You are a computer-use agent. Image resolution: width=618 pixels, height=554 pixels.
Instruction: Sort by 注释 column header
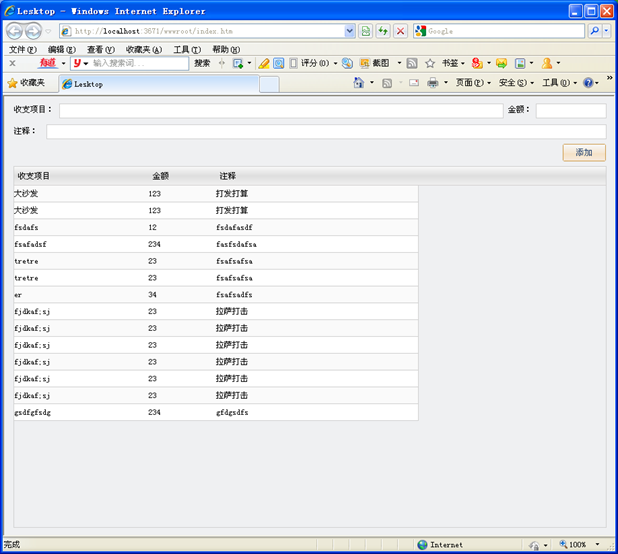(227, 176)
